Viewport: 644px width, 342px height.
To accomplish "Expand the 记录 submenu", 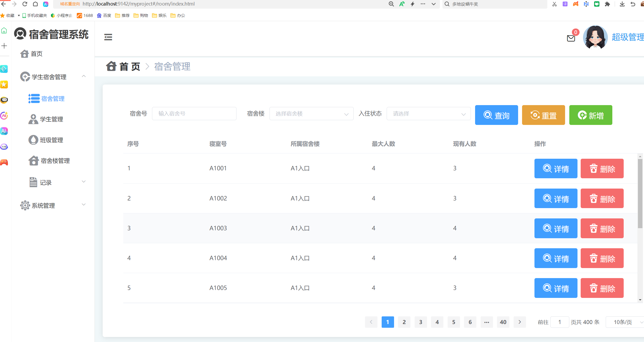I will pos(53,182).
